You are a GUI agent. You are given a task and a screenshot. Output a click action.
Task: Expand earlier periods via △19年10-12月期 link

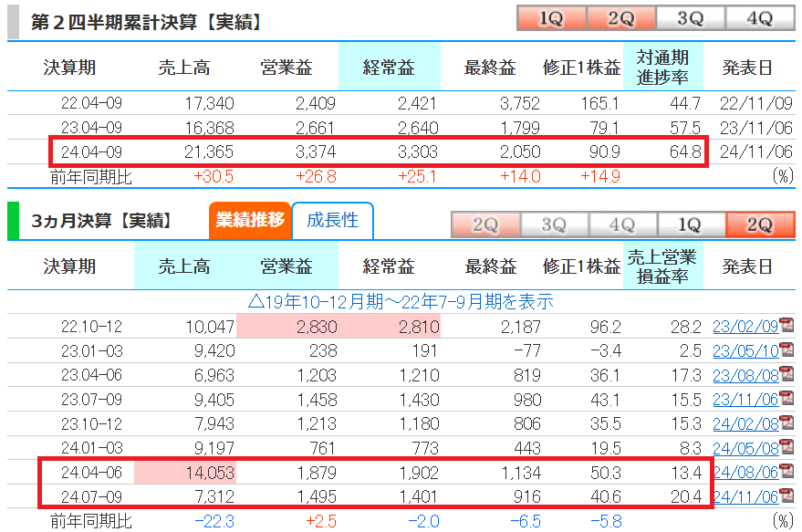click(x=401, y=302)
